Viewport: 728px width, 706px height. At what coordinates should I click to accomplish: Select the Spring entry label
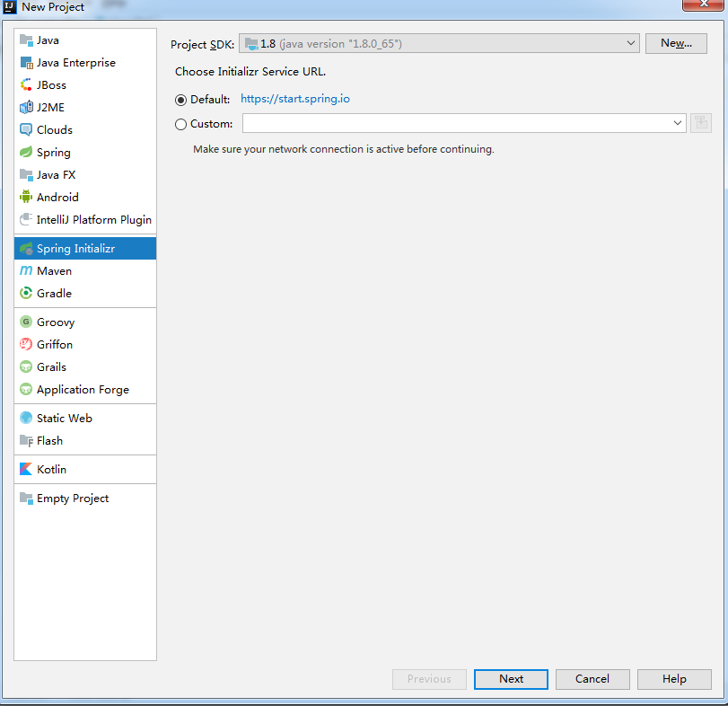(x=54, y=153)
